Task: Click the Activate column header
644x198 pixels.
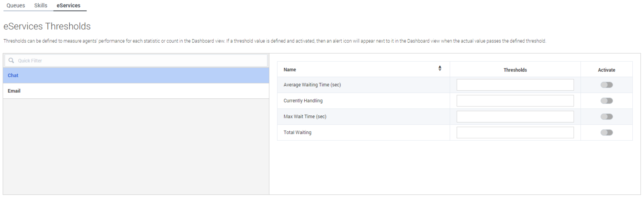Action: pos(606,70)
